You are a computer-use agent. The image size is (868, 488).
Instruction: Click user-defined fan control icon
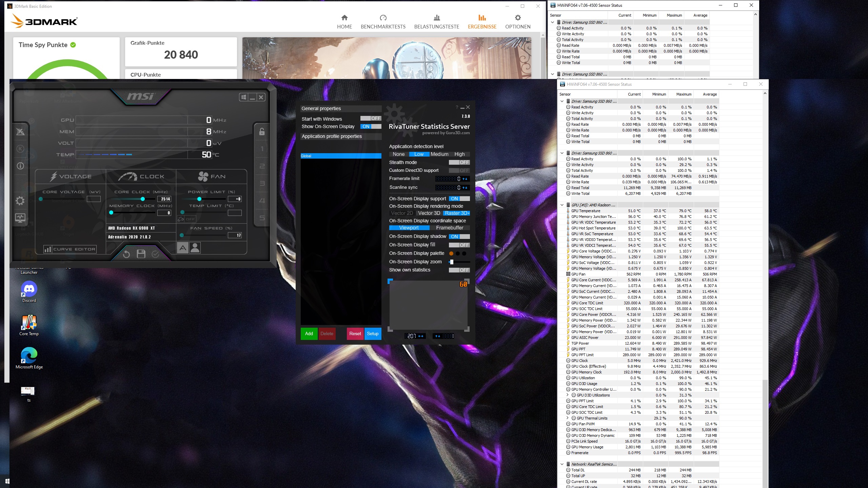pyautogui.click(x=195, y=248)
